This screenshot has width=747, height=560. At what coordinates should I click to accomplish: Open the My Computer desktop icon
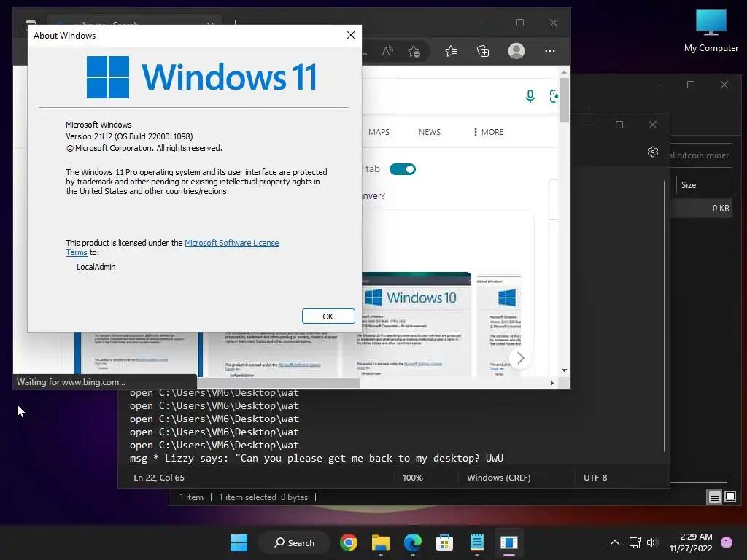[711, 31]
